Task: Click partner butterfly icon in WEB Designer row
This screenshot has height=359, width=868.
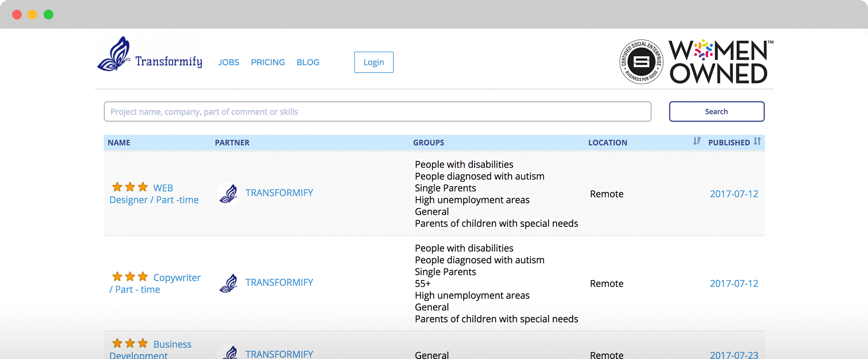Action: tap(228, 193)
